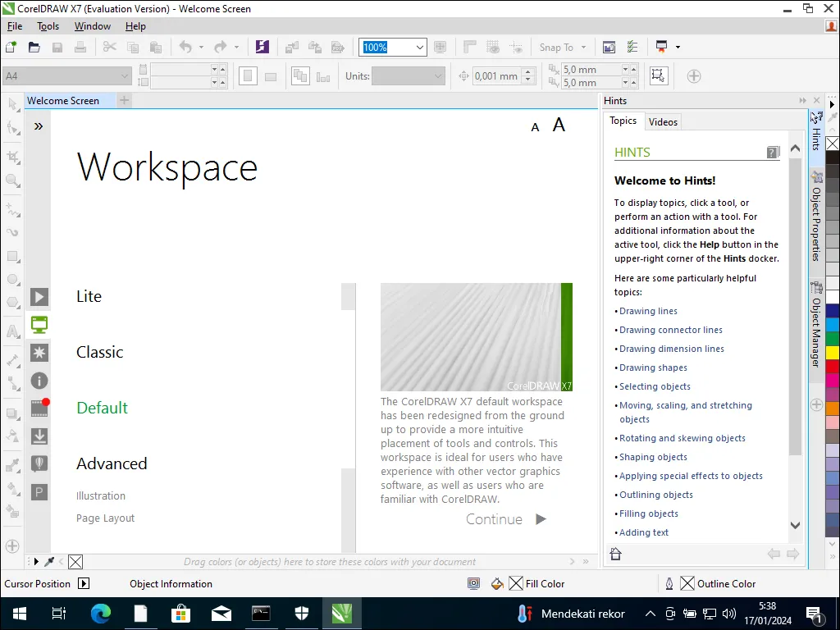Pick the red swatch in color palette
This screenshot has height=630, width=840.
coord(833,367)
